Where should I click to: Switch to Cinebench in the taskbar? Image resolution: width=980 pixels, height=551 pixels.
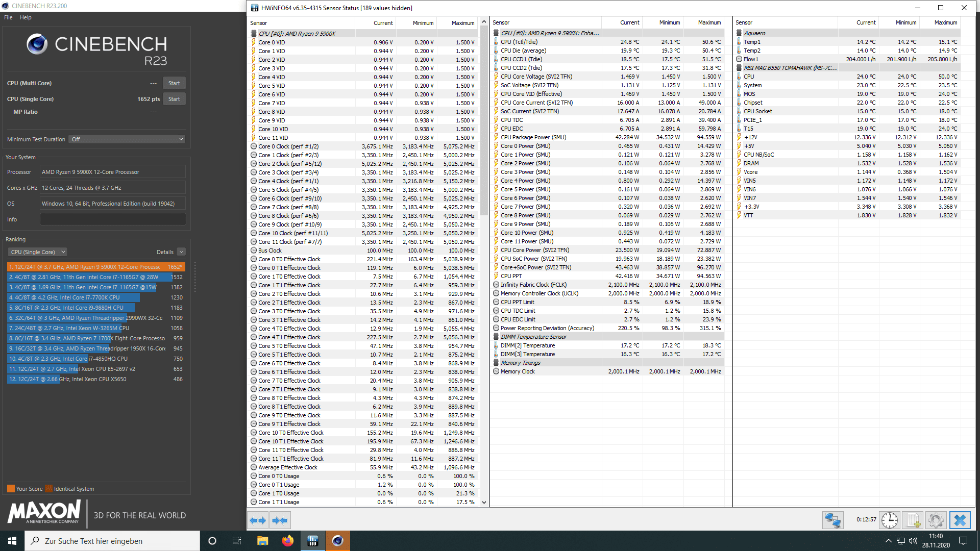click(338, 541)
